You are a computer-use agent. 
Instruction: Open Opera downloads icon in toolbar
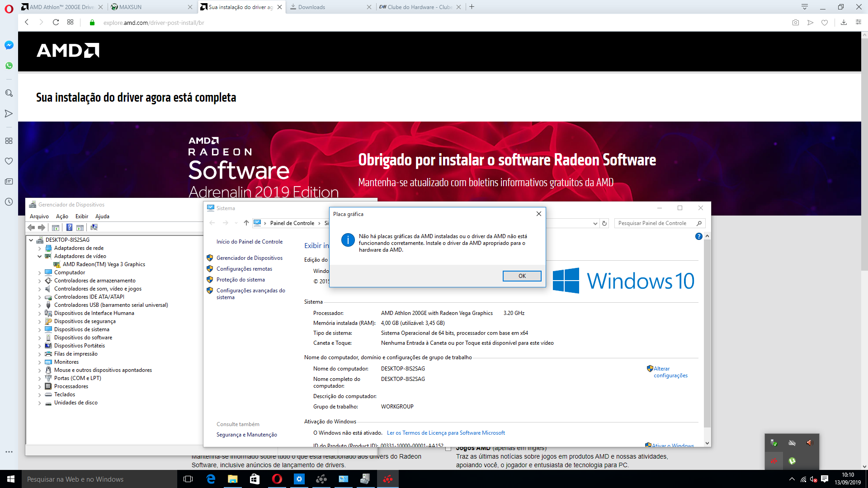click(844, 22)
